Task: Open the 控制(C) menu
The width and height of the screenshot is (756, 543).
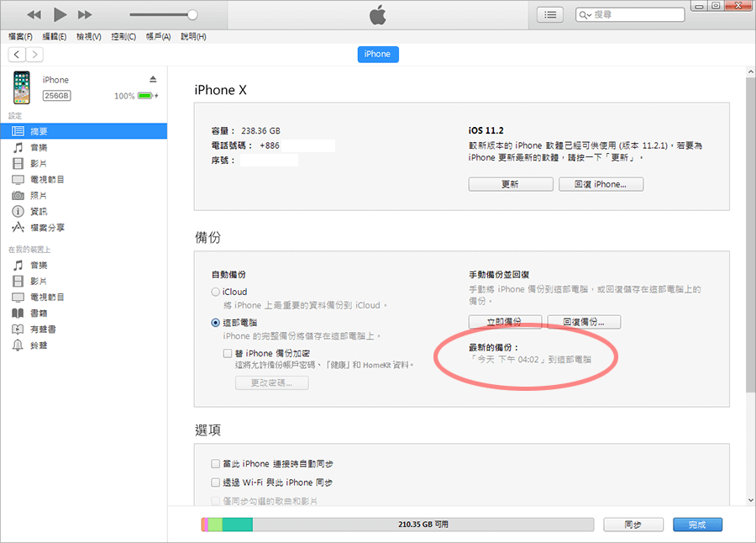Action: (123, 37)
